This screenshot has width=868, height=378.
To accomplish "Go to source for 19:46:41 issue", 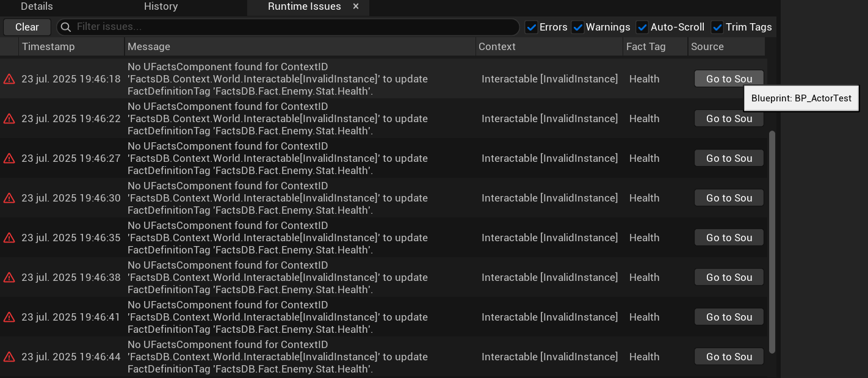I will (729, 317).
